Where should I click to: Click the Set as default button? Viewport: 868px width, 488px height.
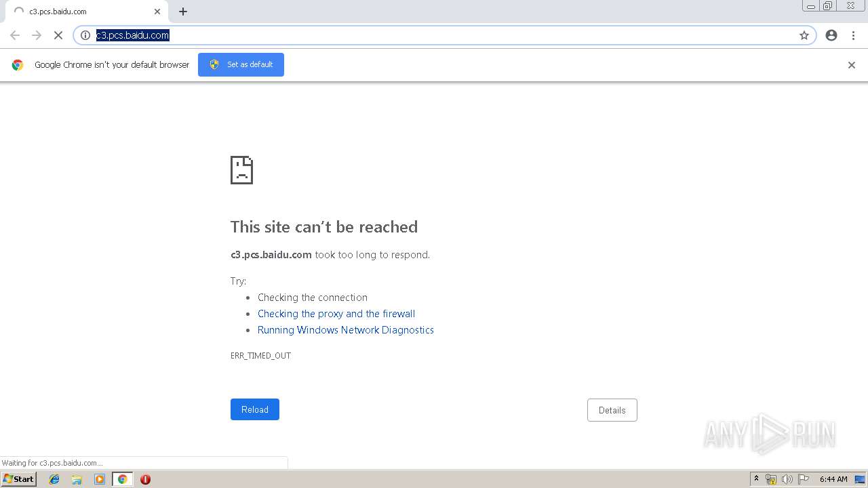click(x=241, y=64)
